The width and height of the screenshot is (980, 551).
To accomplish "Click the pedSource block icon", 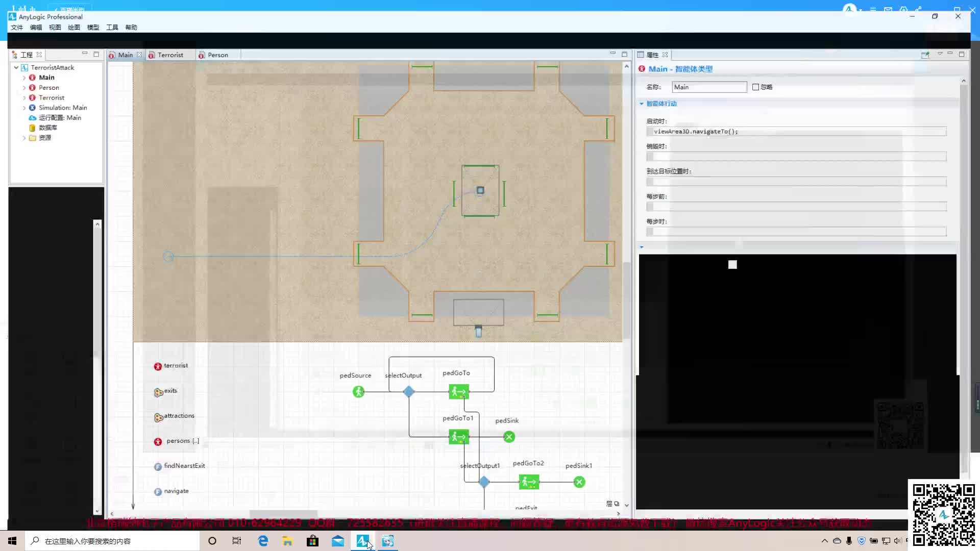I will pyautogui.click(x=358, y=392).
